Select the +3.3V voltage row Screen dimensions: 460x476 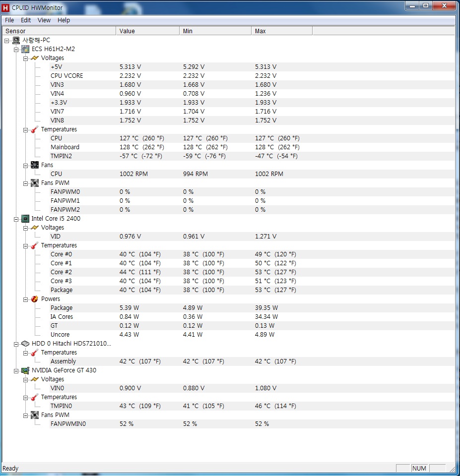coord(252,102)
